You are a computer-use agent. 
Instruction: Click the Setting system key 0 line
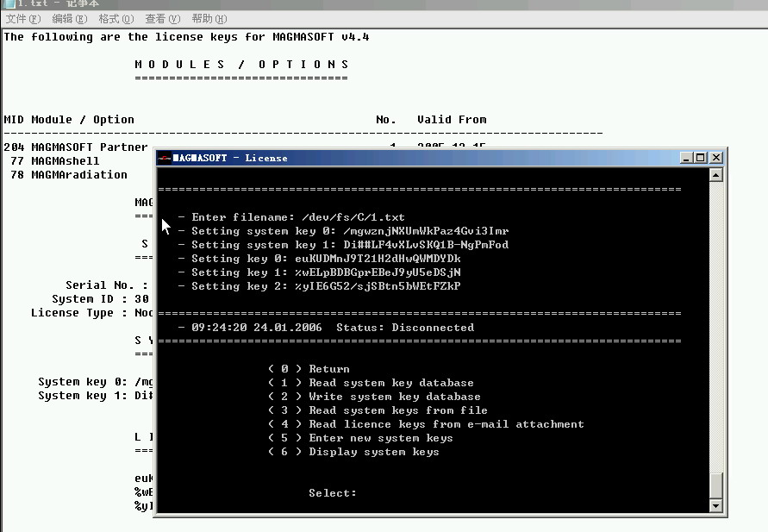pos(343,230)
